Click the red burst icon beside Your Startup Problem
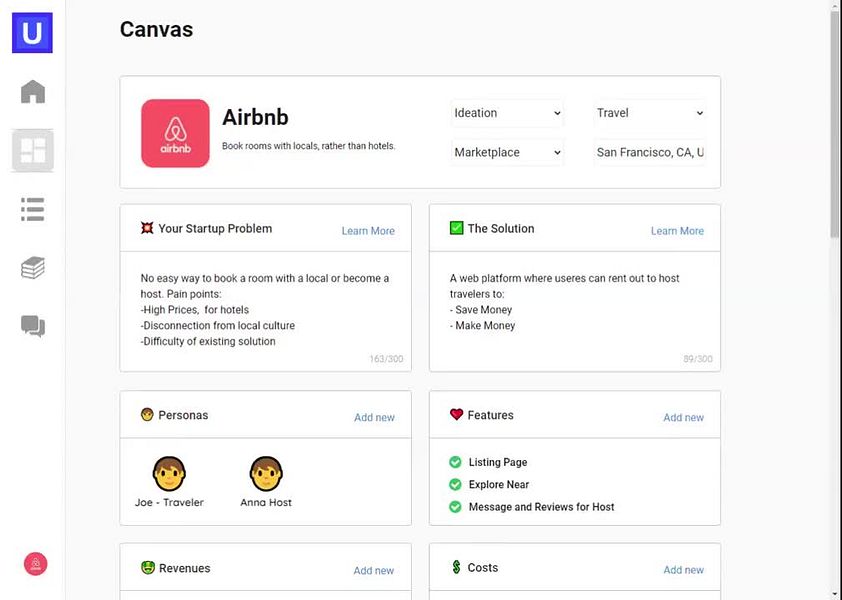 (x=147, y=228)
